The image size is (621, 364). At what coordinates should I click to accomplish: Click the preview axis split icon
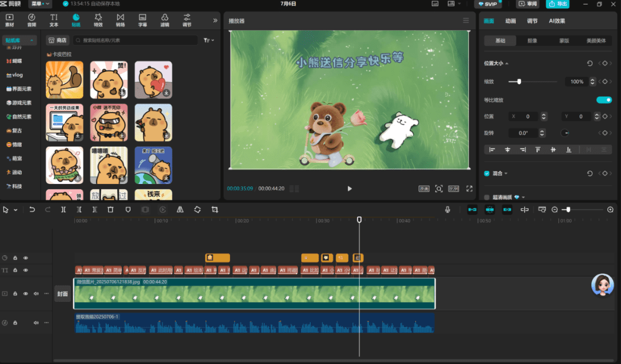(x=524, y=209)
